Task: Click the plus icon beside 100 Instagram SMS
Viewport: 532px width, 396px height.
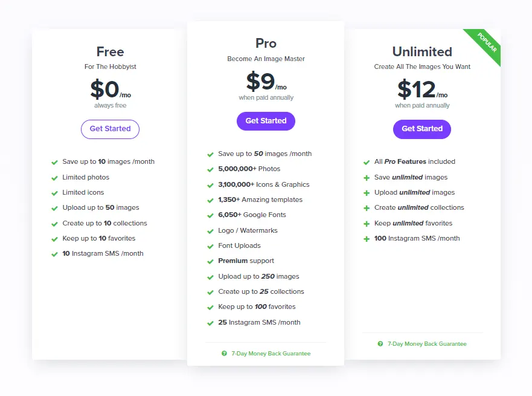Action: (x=367, y=239)
